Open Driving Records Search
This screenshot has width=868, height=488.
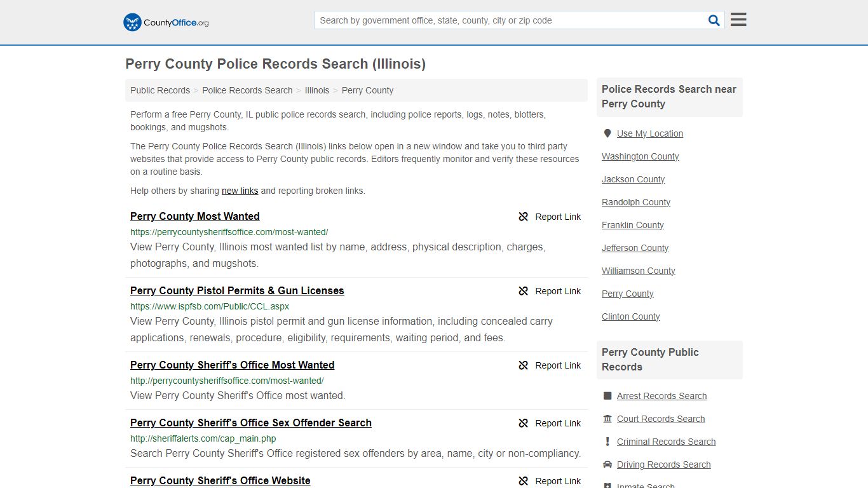click(664, 464)
